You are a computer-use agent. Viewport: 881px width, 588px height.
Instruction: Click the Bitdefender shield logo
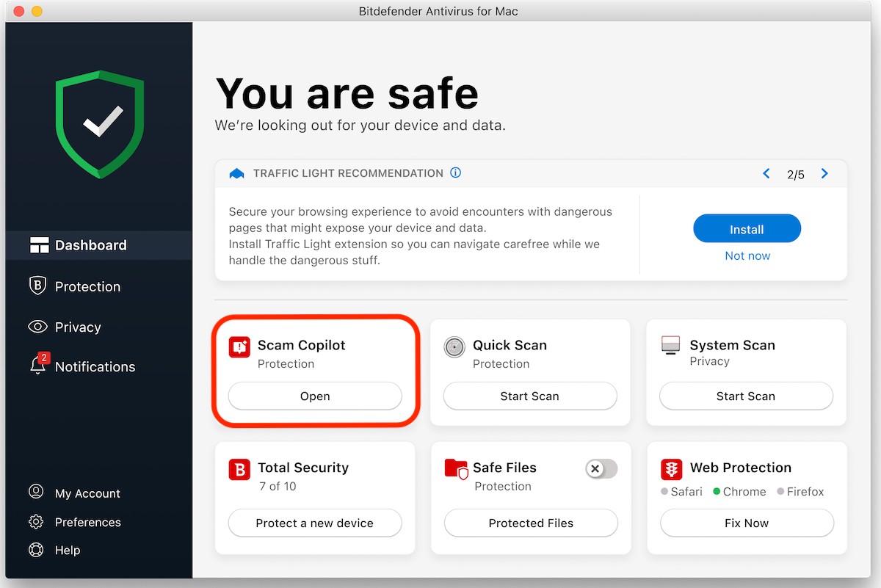click(99, 123)
